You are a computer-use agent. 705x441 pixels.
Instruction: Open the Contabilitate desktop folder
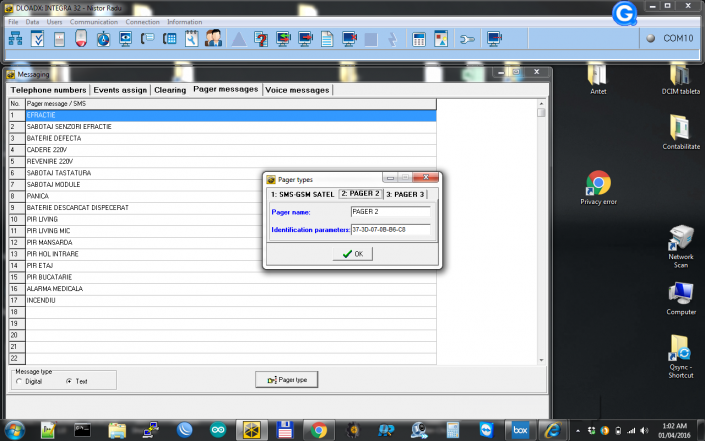pos(681,132)
